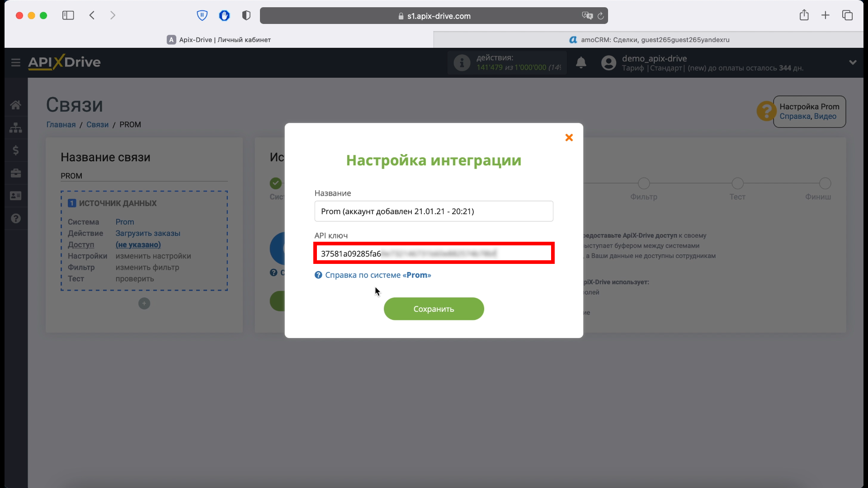Click the demo_apix-drive account name

coord(654,58)
